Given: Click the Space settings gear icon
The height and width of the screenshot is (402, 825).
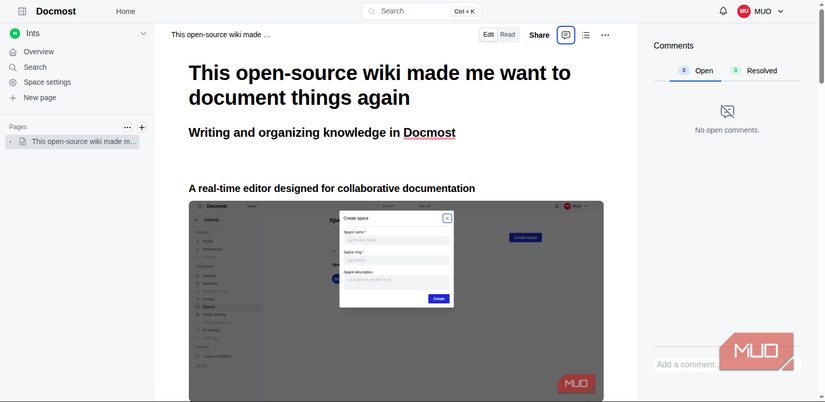Looking at the screenshot, I should 13,83.
